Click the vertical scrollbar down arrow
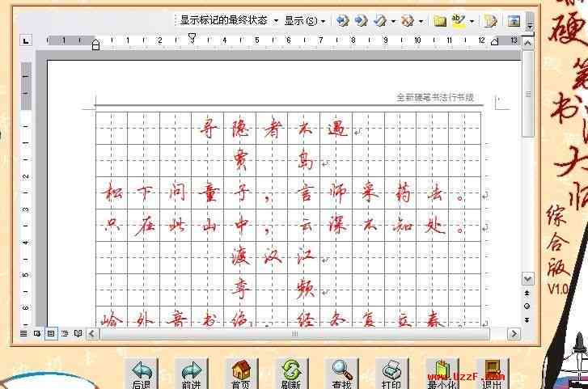Viewport: 588px width, 389px height. point(528,279)
